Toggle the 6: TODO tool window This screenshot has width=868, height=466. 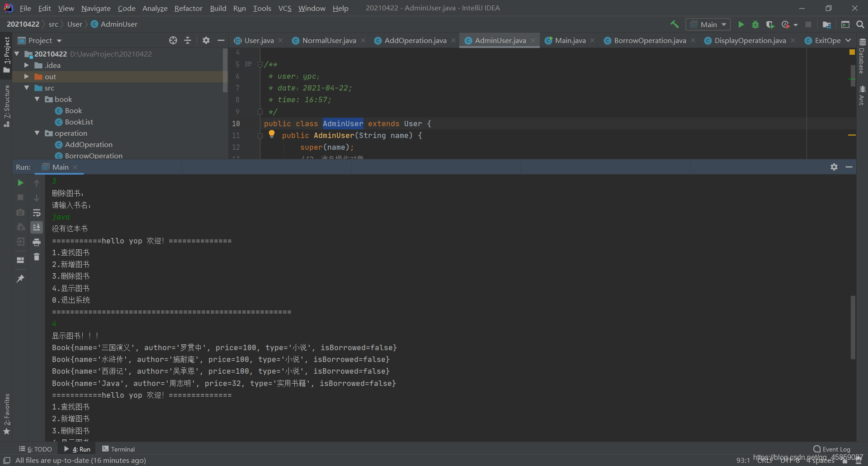click(x=36, y=449)
